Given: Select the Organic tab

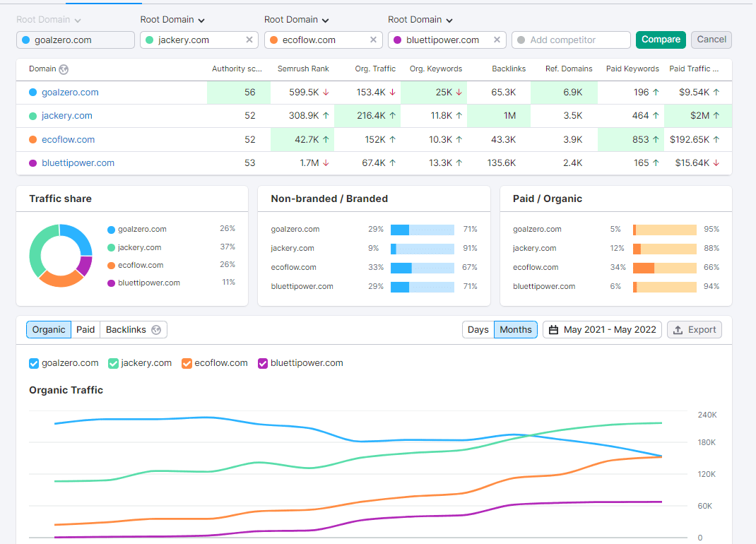Looking at the screenshot, I should click(x=49, y=330).
